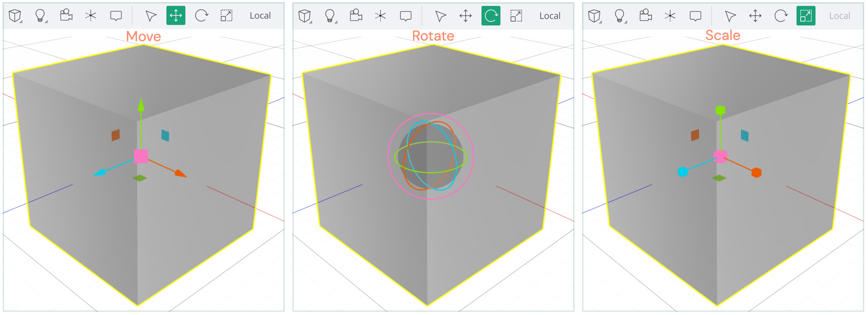Click the active green Rotate tool button
Image resolution: width=868 pixels, height=315 pixels.
point(491,16)
